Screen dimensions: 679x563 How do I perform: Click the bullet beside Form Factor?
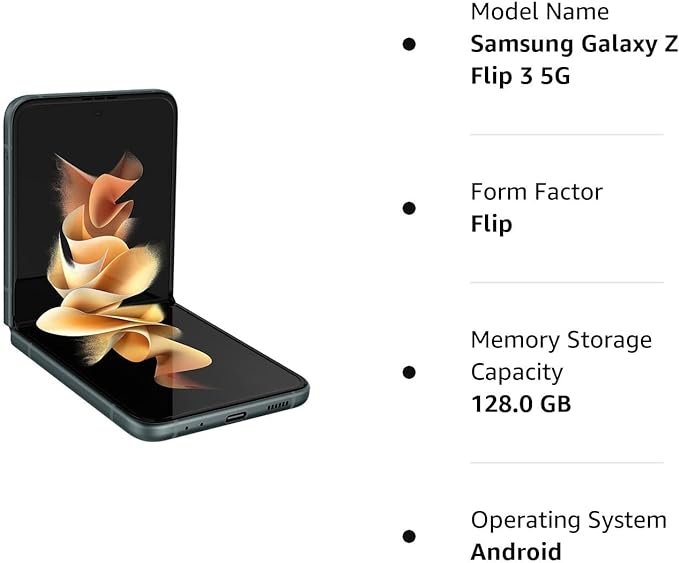point(409,208)
